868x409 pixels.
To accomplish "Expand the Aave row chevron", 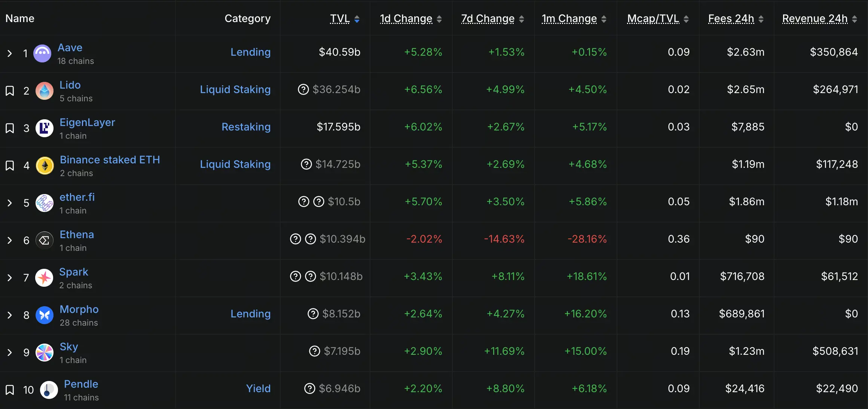I will 10,53.
